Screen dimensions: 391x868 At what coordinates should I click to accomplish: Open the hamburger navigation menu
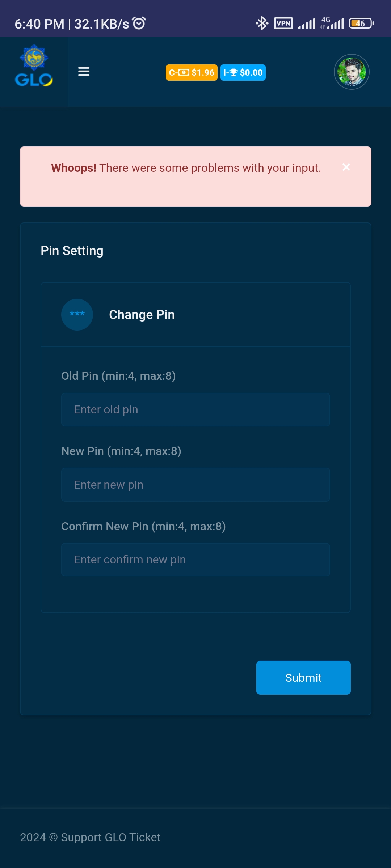pos(84,72)
